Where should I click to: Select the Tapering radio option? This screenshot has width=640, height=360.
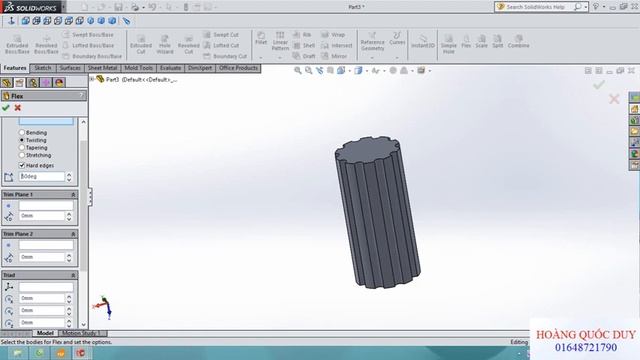22,147
